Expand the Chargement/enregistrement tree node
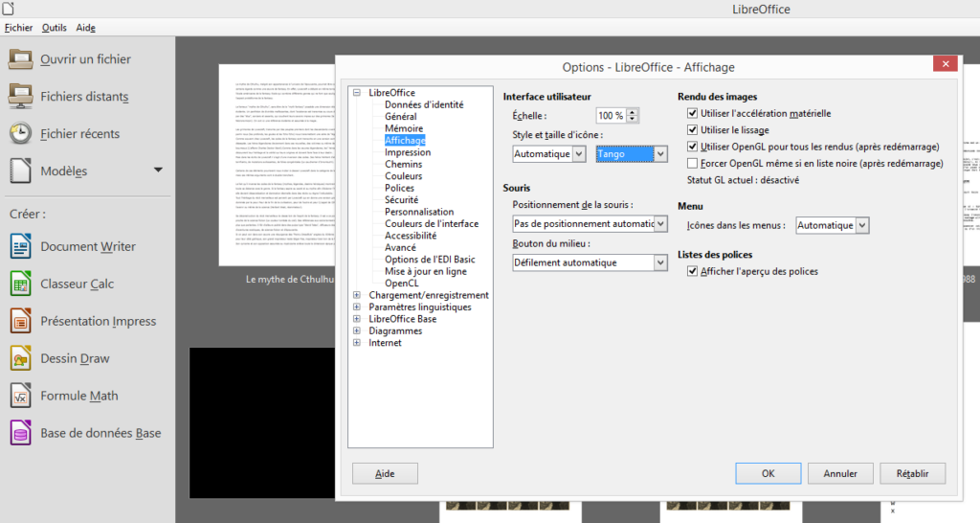 point(357,295)
